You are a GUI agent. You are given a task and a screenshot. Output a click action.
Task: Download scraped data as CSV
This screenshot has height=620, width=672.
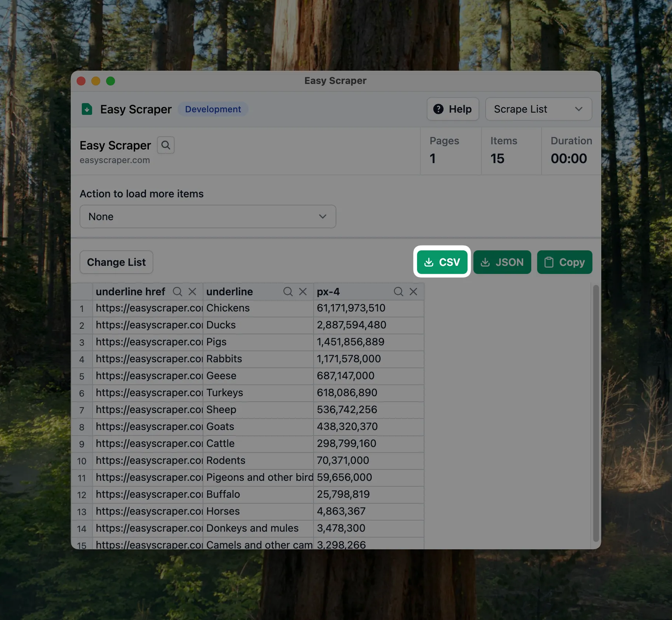[442, 262]
